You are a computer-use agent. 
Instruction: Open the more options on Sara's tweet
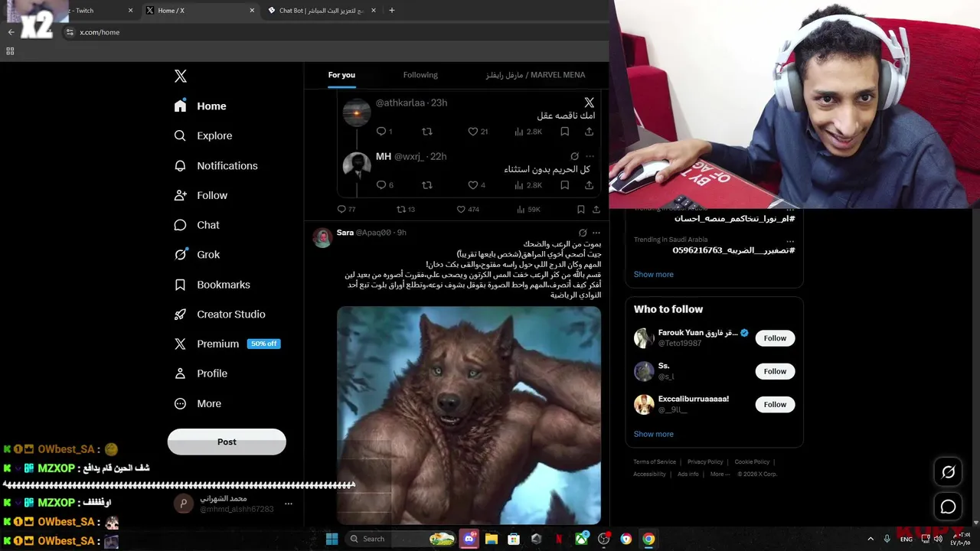pyautogui.click(x=596, y=233)
